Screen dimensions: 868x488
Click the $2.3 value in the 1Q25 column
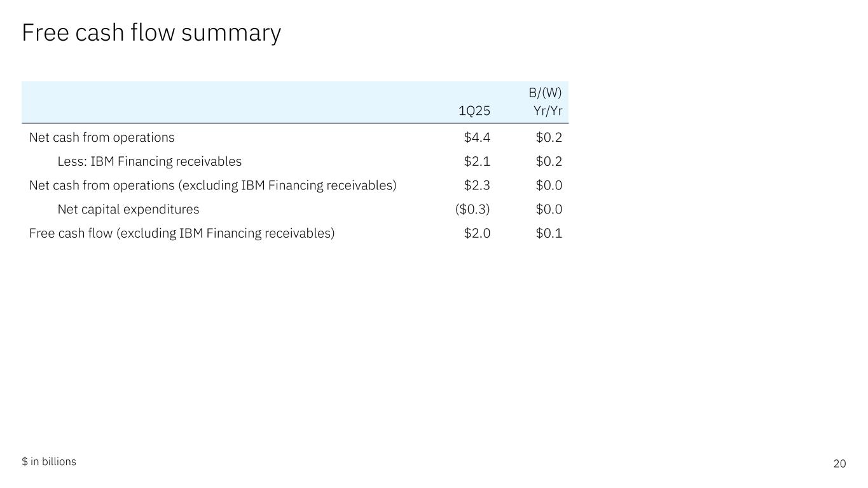pos(477,186)
